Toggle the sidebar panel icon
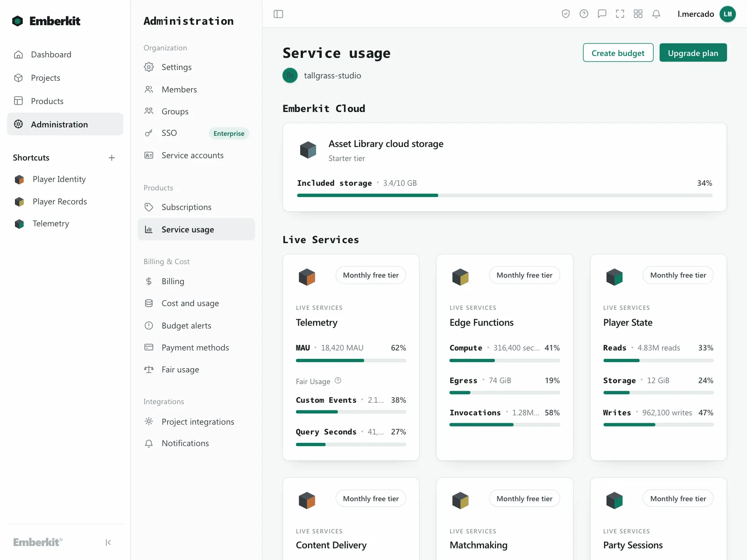Screen dimensions: 747x560 coord(278,14)
